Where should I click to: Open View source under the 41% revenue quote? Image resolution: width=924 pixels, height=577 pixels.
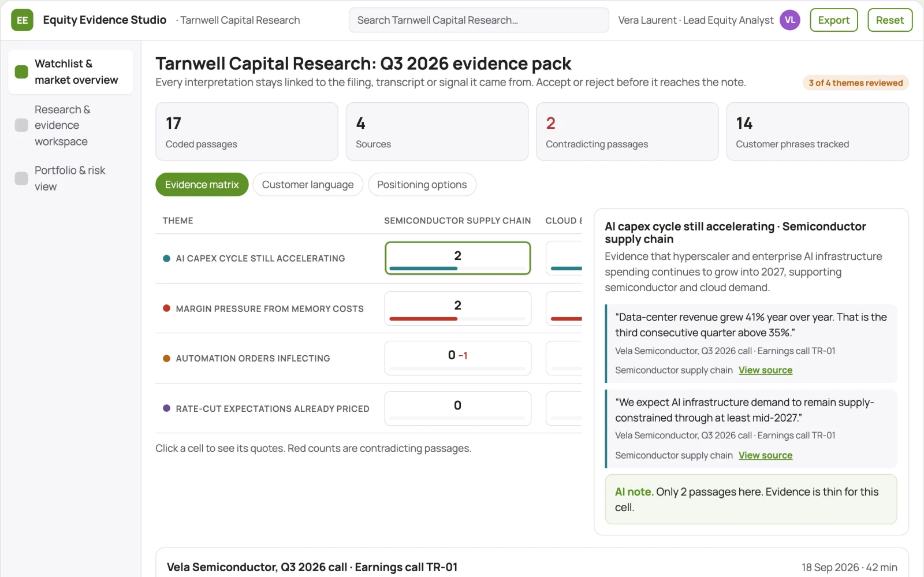click(x=765, y=370)
